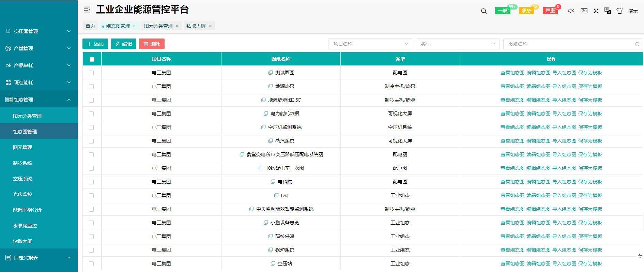The height and width of the screenshot is (272, 644).
Task: Click the copy icon beside 小鹏设备总览
Action: 266,223
